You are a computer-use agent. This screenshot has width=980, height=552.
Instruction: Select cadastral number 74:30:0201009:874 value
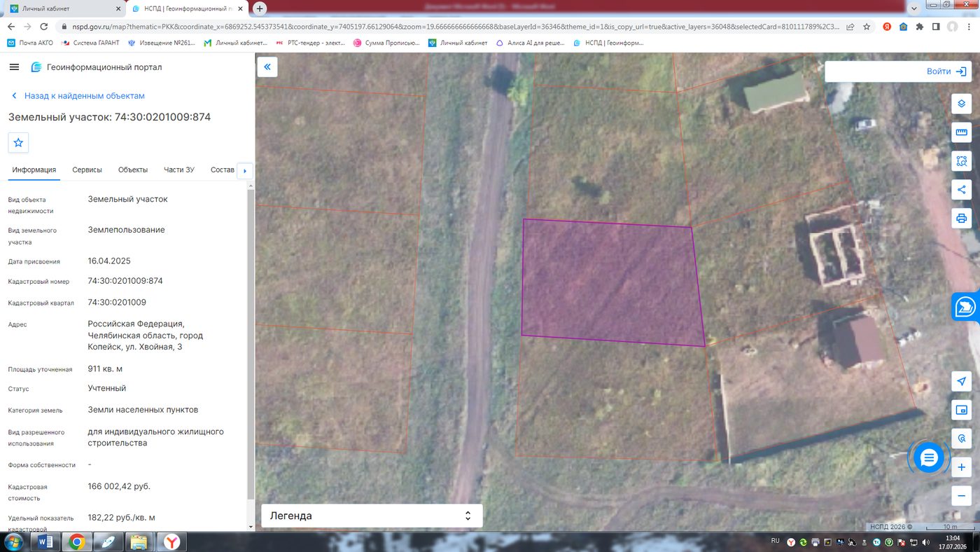click(x=125, y=281)
